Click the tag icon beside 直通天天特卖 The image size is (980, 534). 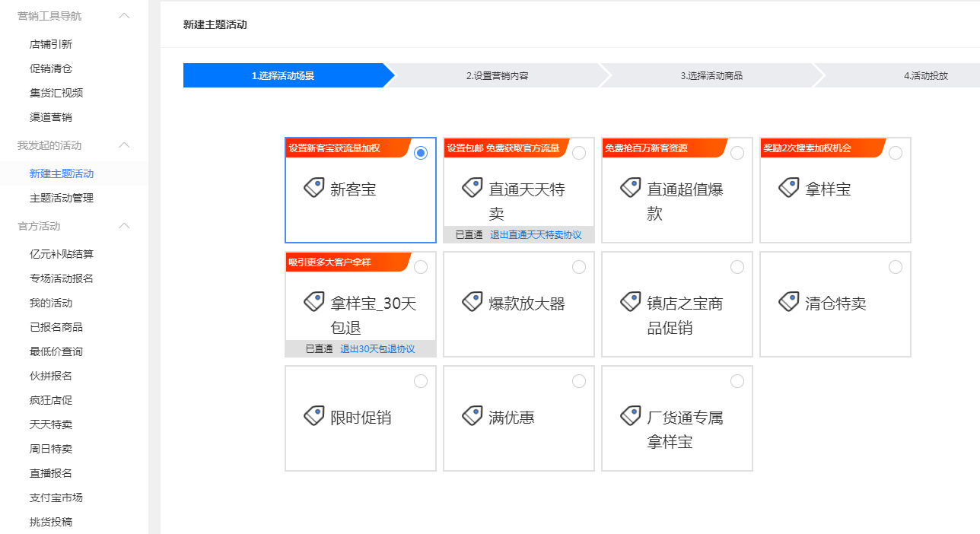(473, 188)
